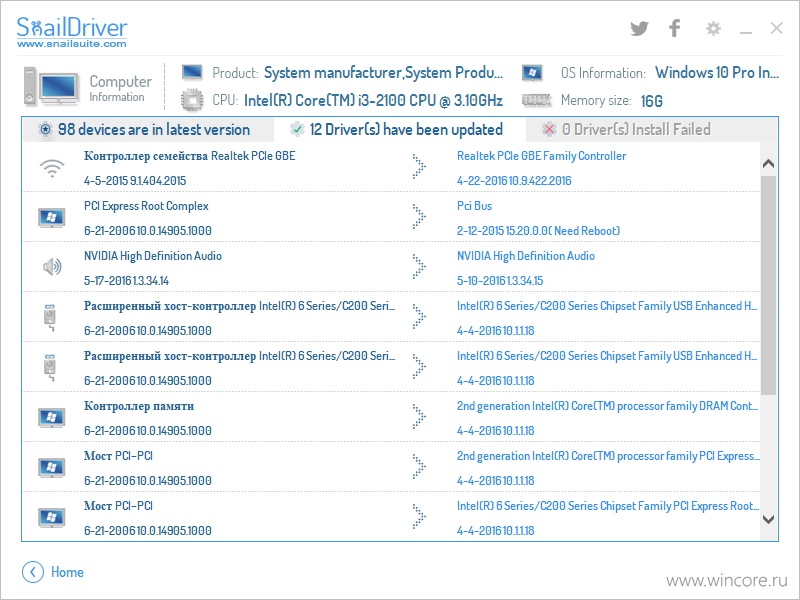Viewport: 800px width, 600px height.
Task: Click the '16G' memory size value
Action: pyautogui.click(x=652, y=101)
